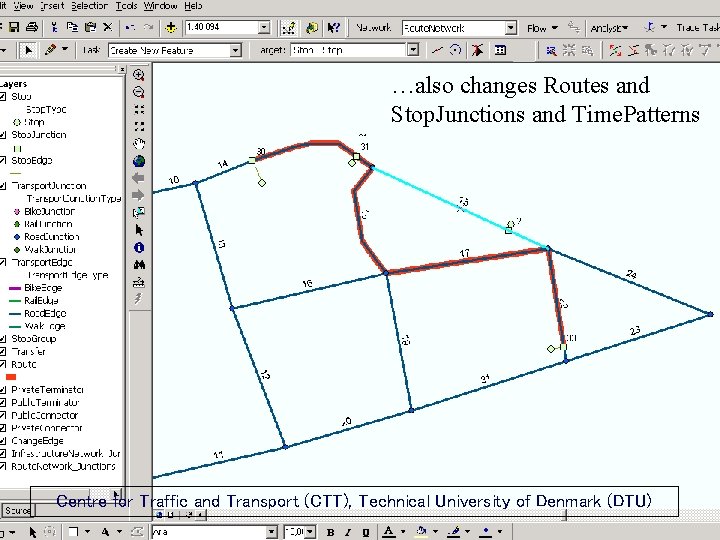Viewport: 720px width, 540px height.
Task: Select the Measure tool icon
Action: click(x=139, y=282)
